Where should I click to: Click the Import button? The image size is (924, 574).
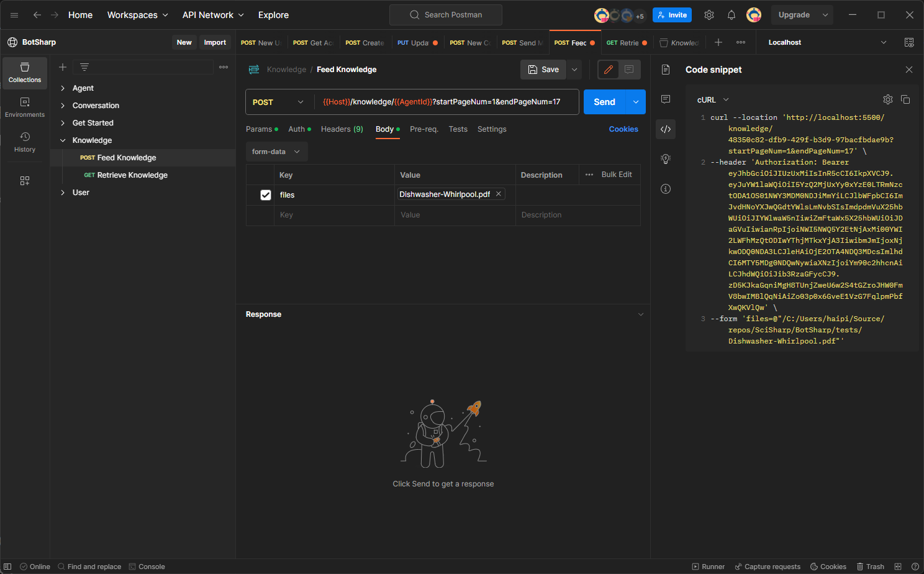[x=215, y=42]
